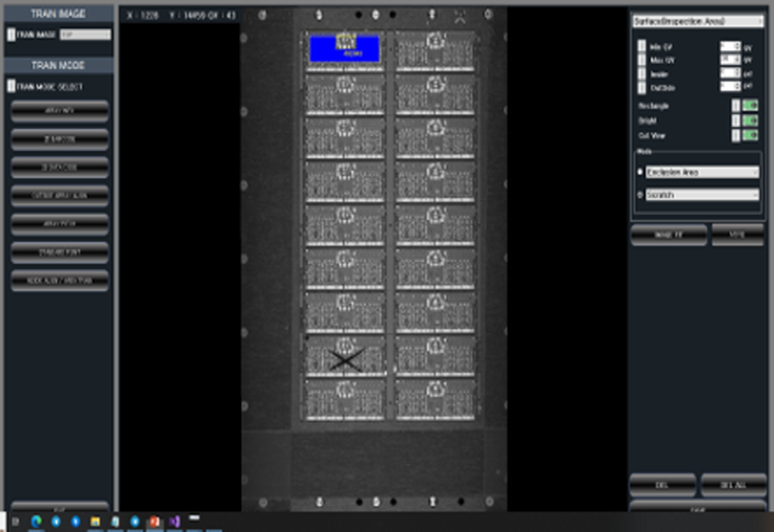Open the Surface(Inspection Area) dropdown
774x532 pixels.
(696, 20)
